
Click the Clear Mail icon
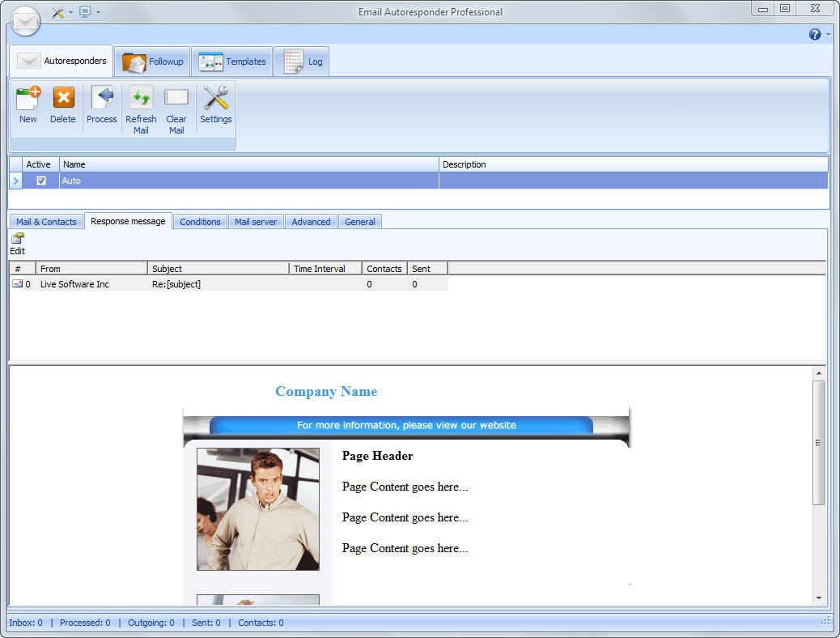(176, 98)
